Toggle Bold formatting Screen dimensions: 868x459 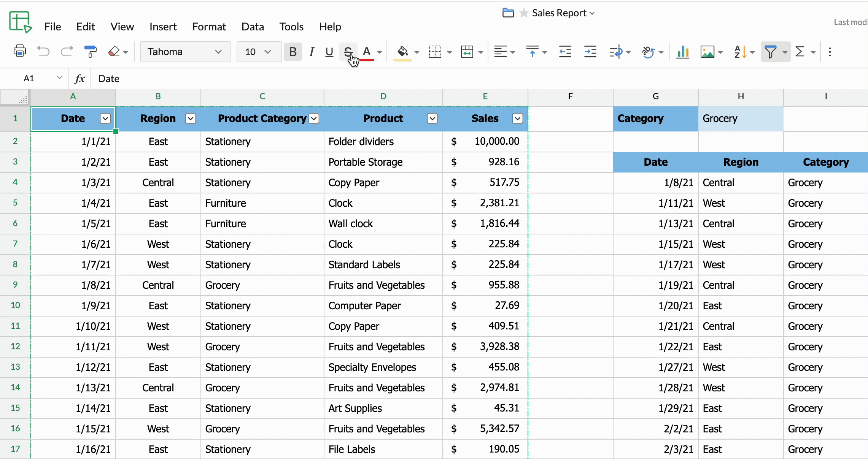(293, 51)
